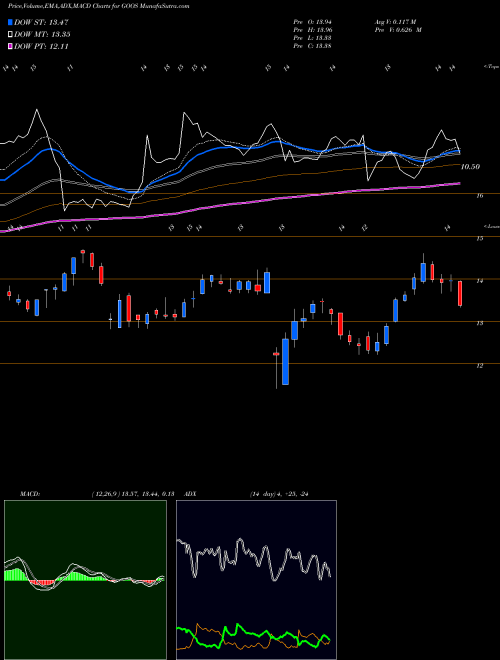
Task: Click the green MACD histogram peak on left
Action: coord(16,574)
